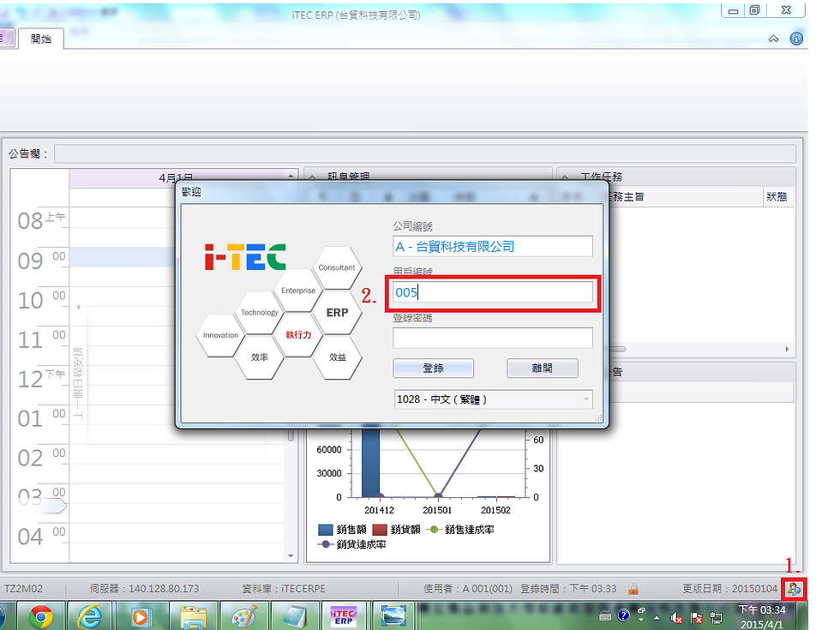The width and height of the screenshot is (840, 630).
Task: Click the 公告欄 announcement text field
Action: (425, 153)
